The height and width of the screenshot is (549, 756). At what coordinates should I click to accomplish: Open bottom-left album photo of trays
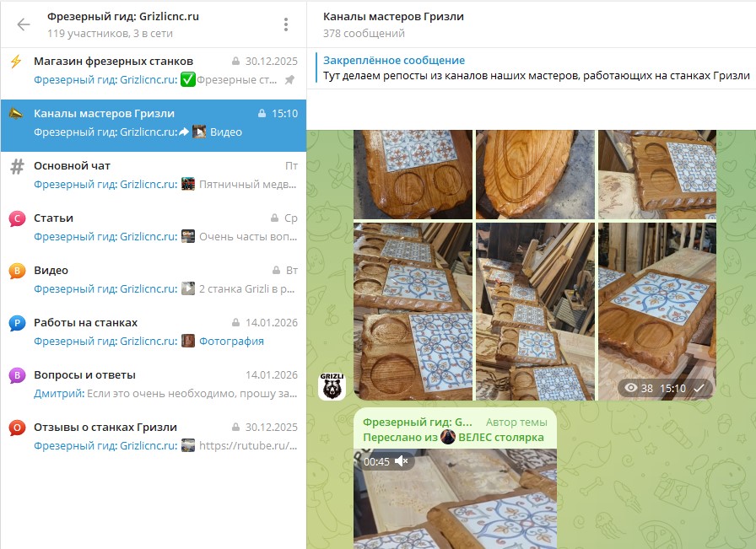(x=413, y=311)
